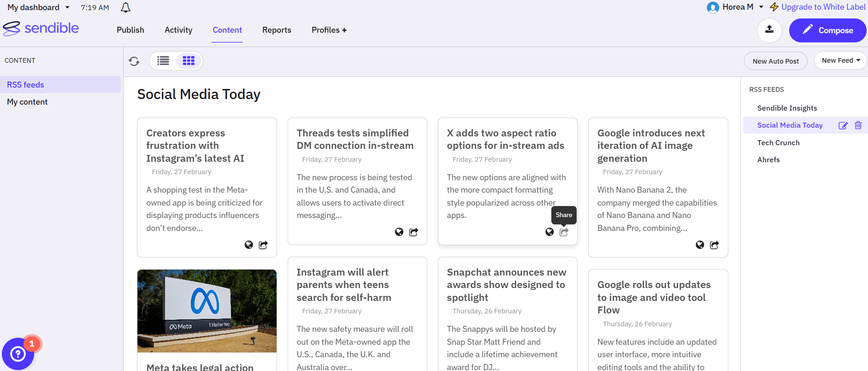Select the Social Media Today feed
868x371 pixels.
click(x=790, y=125)
